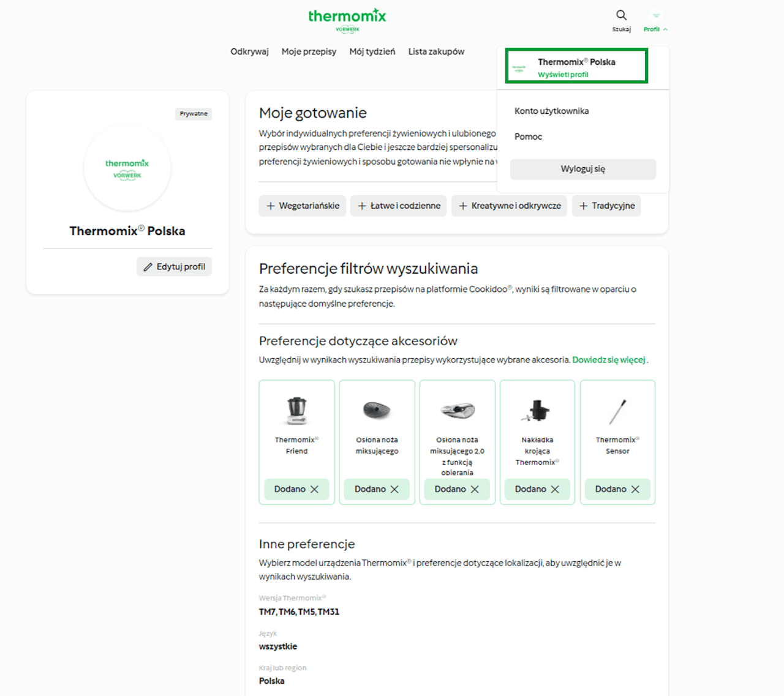Click the Osłona noża miksującego accessory image

[377, 410]
